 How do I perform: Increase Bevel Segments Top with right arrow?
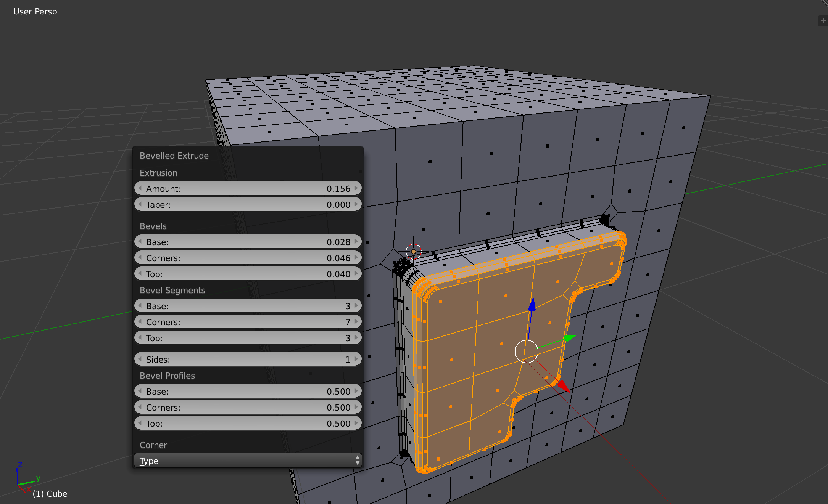[x=356, y=338]
